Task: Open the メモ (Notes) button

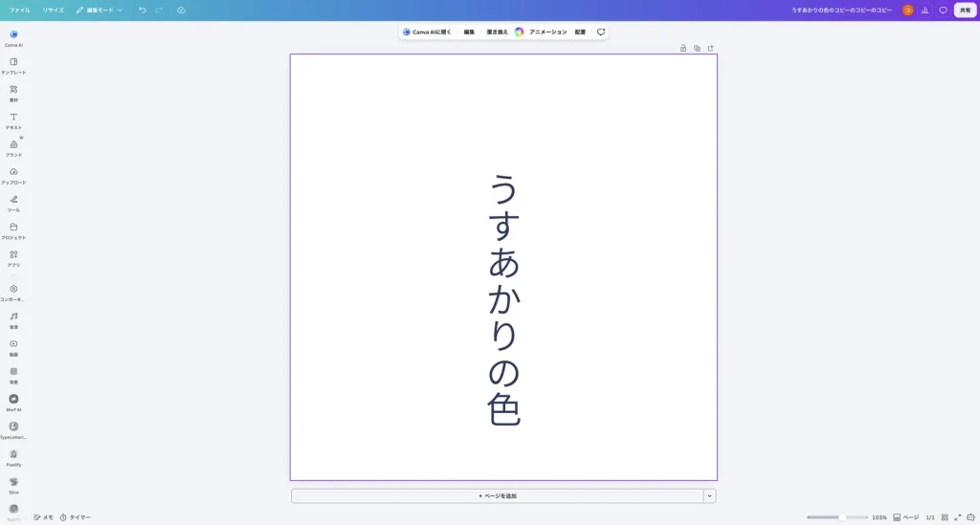Action: pos(43,517)
